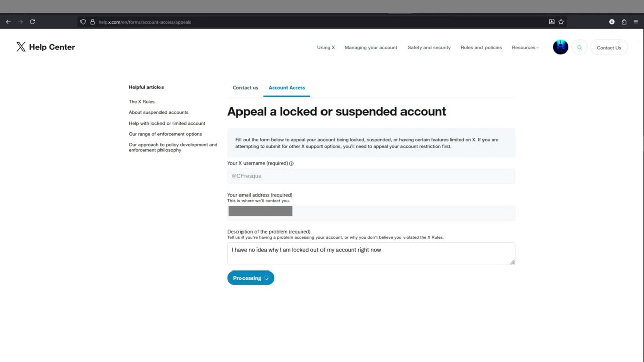Click the site padlock icon in address bar
The width and height of the screenshot is (644, 362).
click(92, 22)
